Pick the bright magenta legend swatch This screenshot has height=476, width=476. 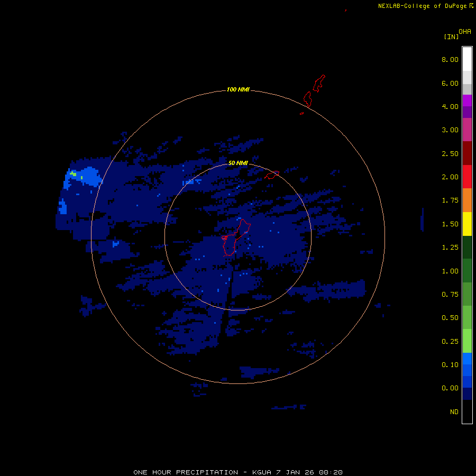[467, 100]
